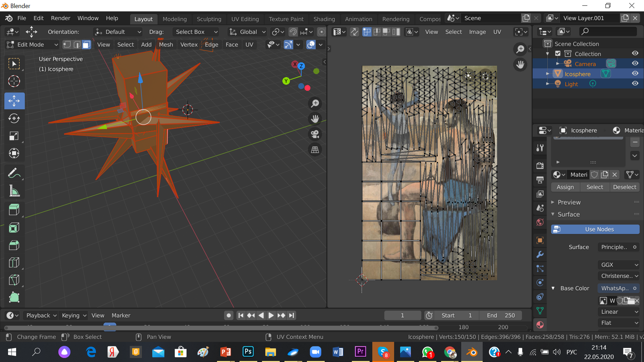Screen dimensions: 644x362
Task: Open Photoshop from the Windows taskbar
Action: coord(248,352)
